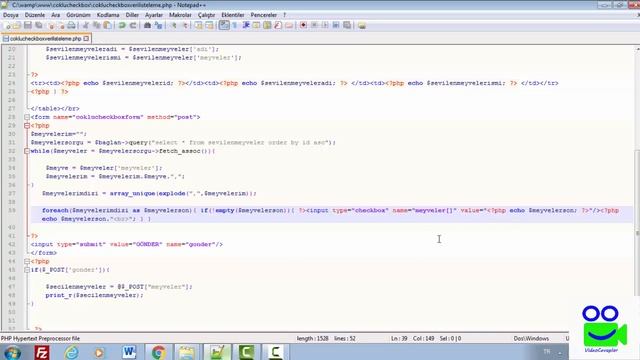640x360 pixels.
Task: Collapse the php fold on line 44
Action: point(27,261)
